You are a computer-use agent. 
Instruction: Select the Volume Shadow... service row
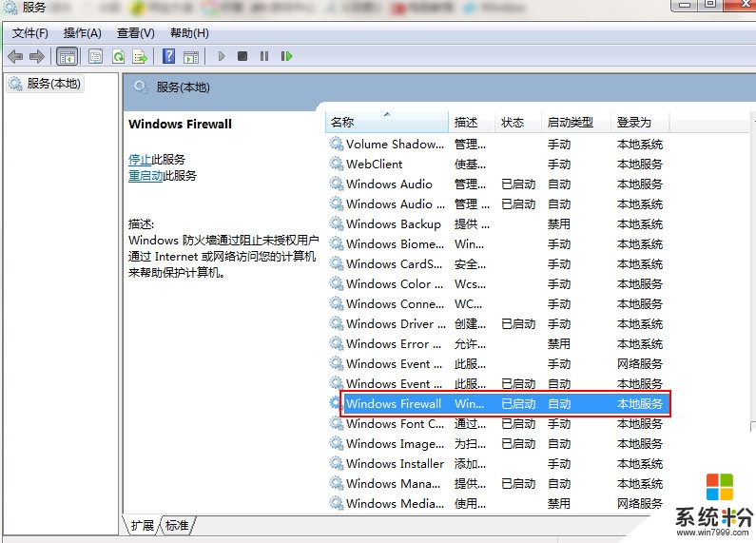[497, 145]
